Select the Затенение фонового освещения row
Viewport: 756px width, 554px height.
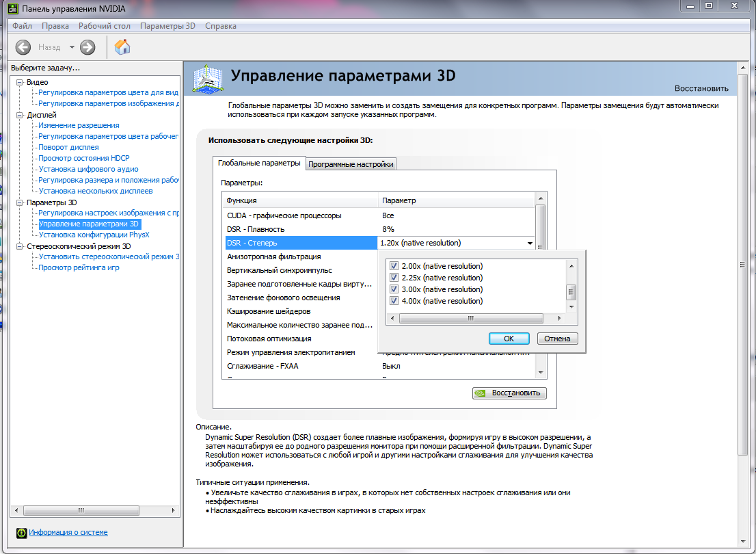click(301, 298)
